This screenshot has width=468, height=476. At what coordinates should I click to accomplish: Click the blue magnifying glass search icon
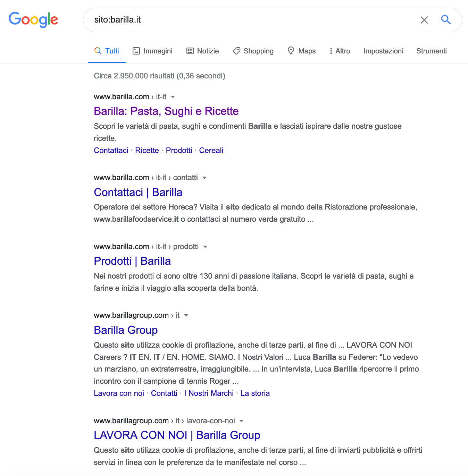(x=446, y=20)
